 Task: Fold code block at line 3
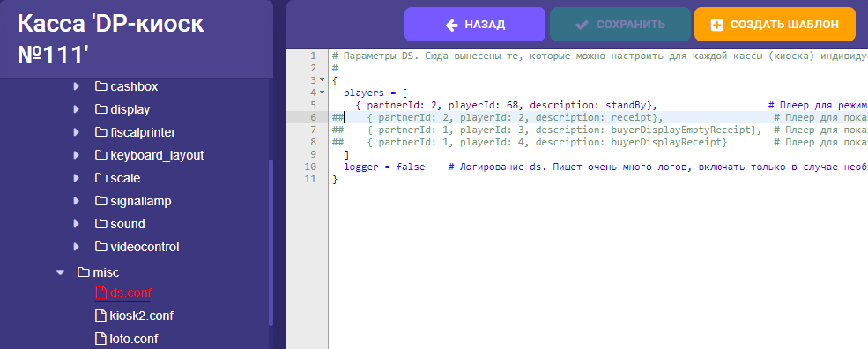pyautogui.click(x=323, y=80)
